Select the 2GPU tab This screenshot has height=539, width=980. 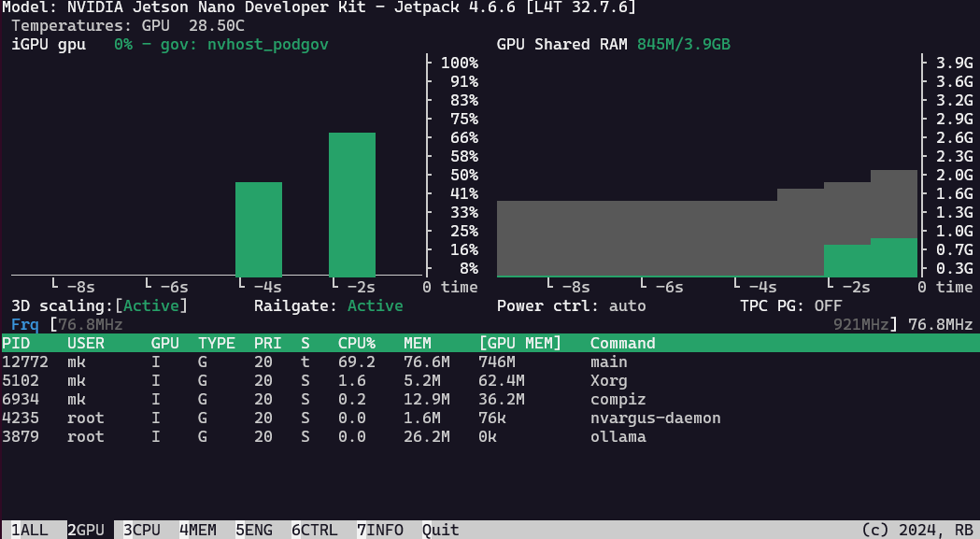(86, 530)
